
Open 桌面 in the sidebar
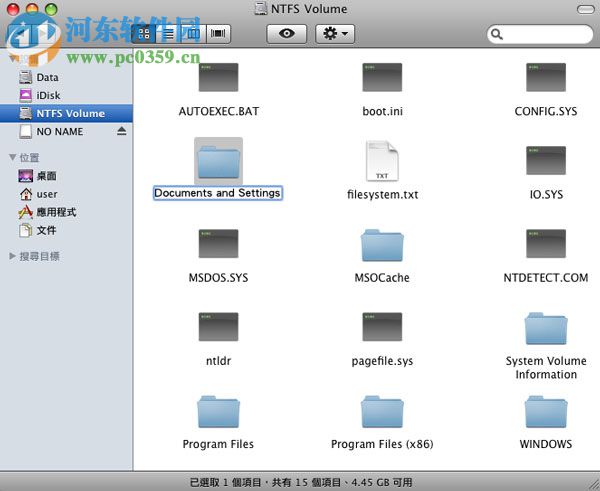tap(67, 176)
